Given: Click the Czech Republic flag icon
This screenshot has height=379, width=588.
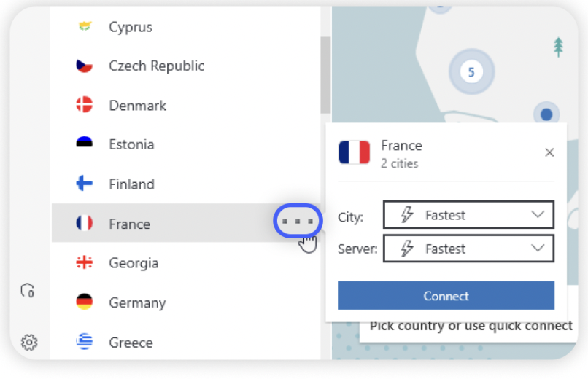Looking at the screenshot, I should [x=85, y=66].
